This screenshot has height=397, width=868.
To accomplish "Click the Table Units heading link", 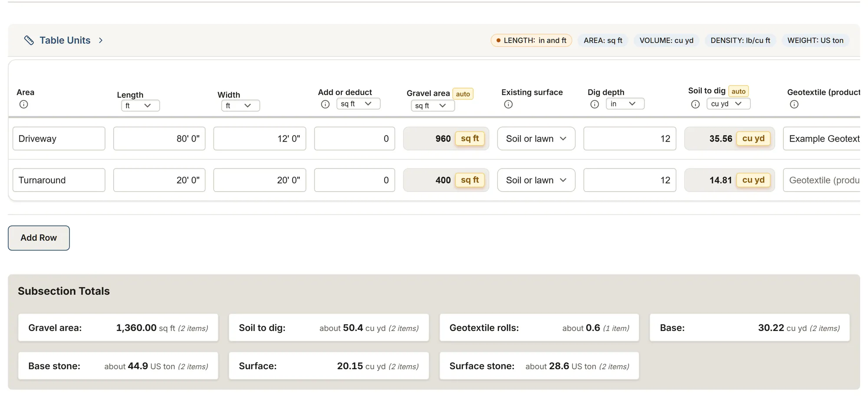I will [x=65, y=40].
